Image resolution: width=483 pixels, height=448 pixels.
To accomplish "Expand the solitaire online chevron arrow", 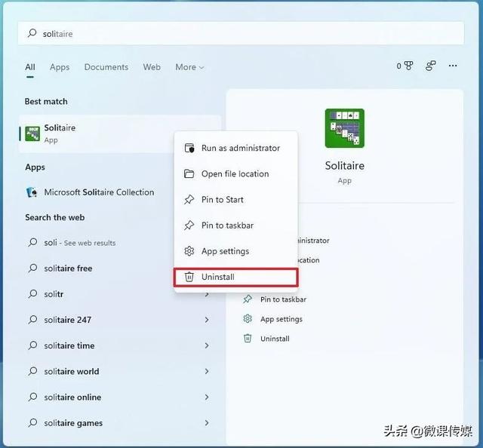I will point(207,397).
